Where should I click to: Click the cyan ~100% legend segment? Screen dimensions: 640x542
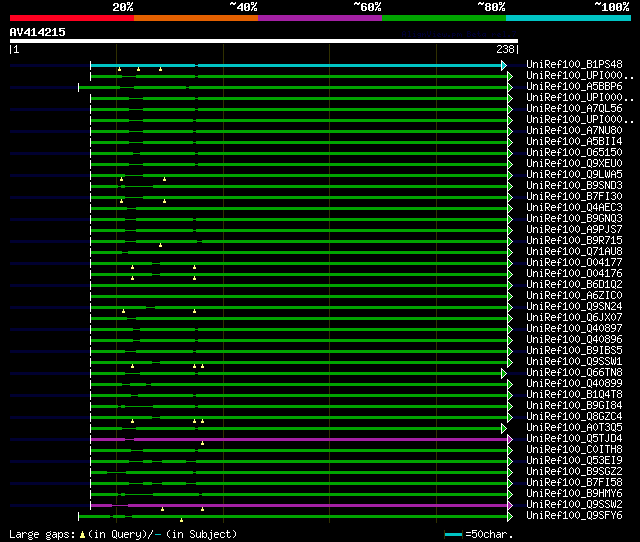[x=569, y=18]
